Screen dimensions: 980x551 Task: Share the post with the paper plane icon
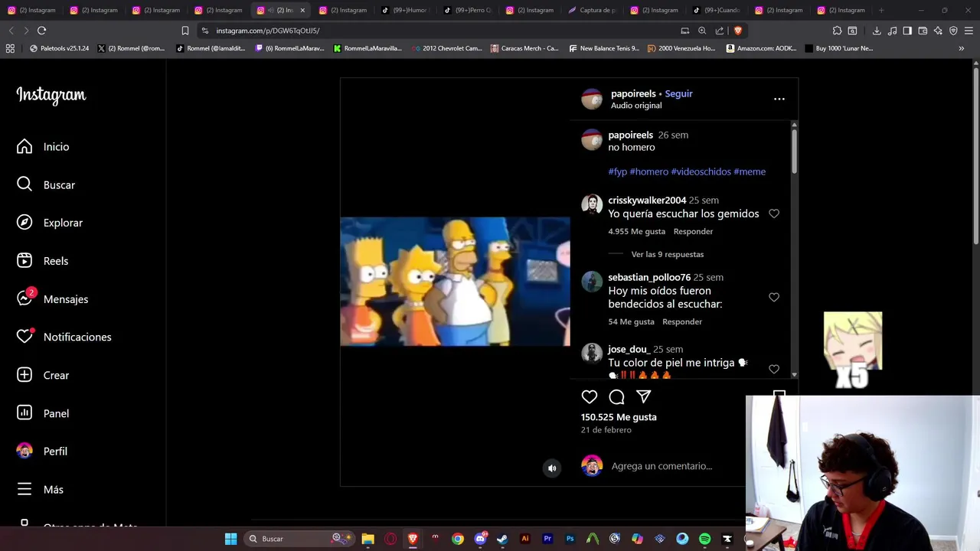pos(644,396)
